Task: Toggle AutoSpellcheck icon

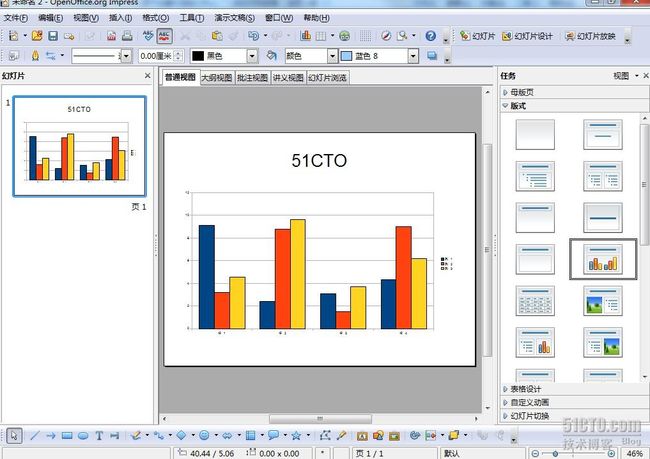Action: coord(165,36)
